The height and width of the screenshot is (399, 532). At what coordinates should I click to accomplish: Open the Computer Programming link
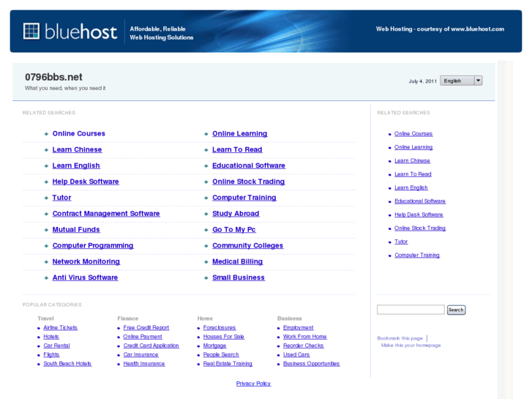(93, 245)
